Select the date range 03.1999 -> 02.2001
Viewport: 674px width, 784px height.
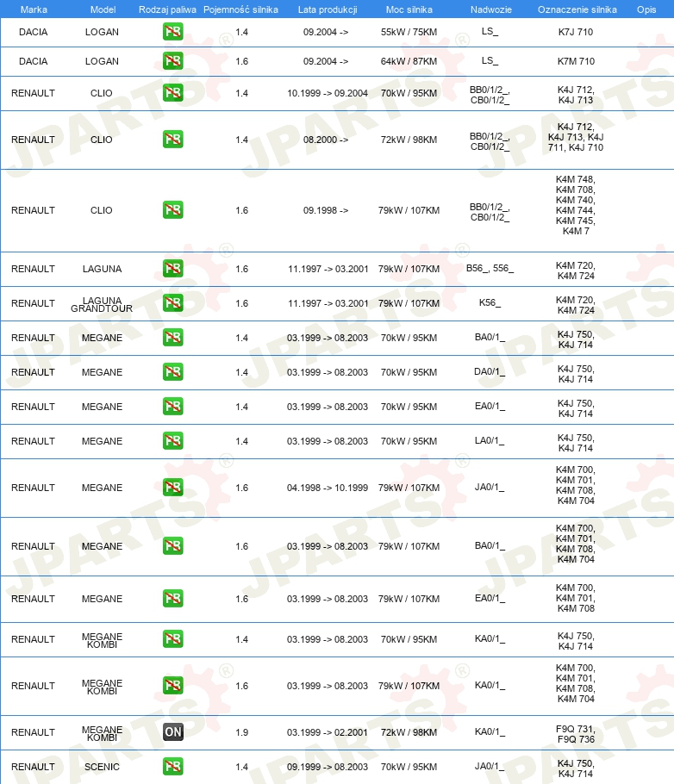[x=328, y=732]
